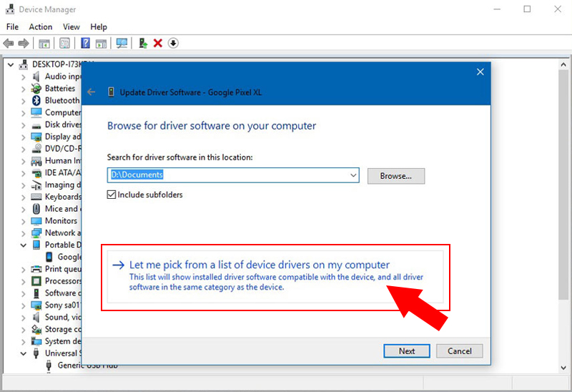Screen dimensions: 572x392
Task: Click the back arrow in Update Driver dialog
Action: [x=92, y=92]
